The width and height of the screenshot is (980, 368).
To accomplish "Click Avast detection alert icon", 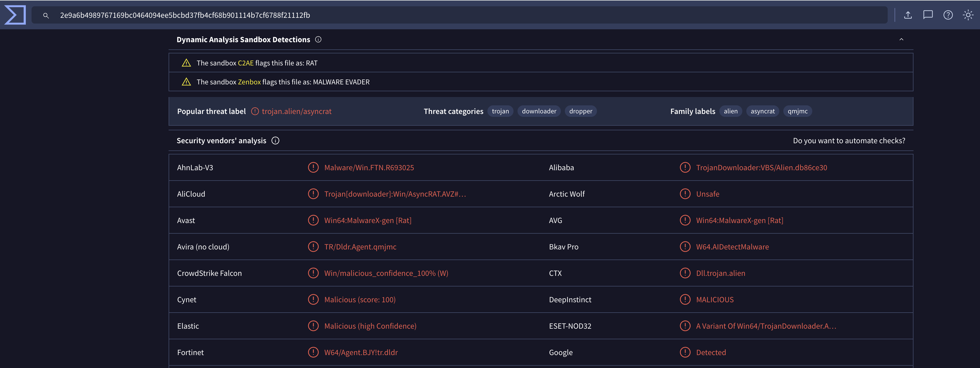I will coord(313,220).
